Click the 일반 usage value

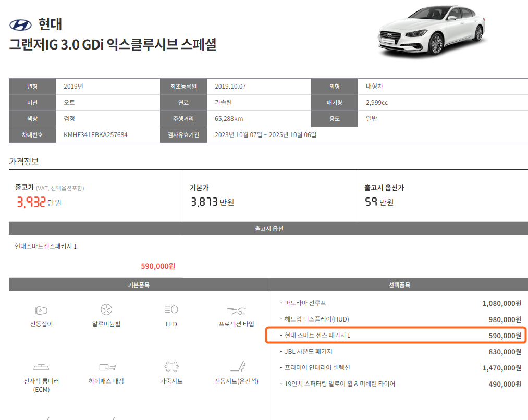tap(372, 119)
